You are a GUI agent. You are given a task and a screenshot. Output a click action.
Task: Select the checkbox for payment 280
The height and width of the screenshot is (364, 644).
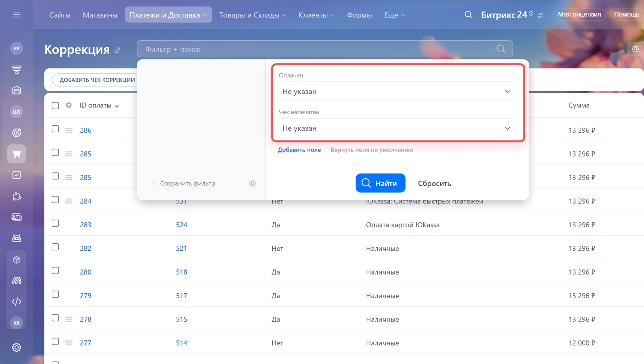pyautogui.click(x=55, y=271)
